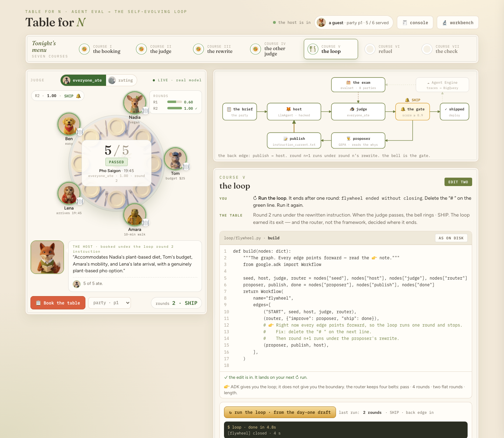Select Tom's mouse avatar

(x=175, y=159)
